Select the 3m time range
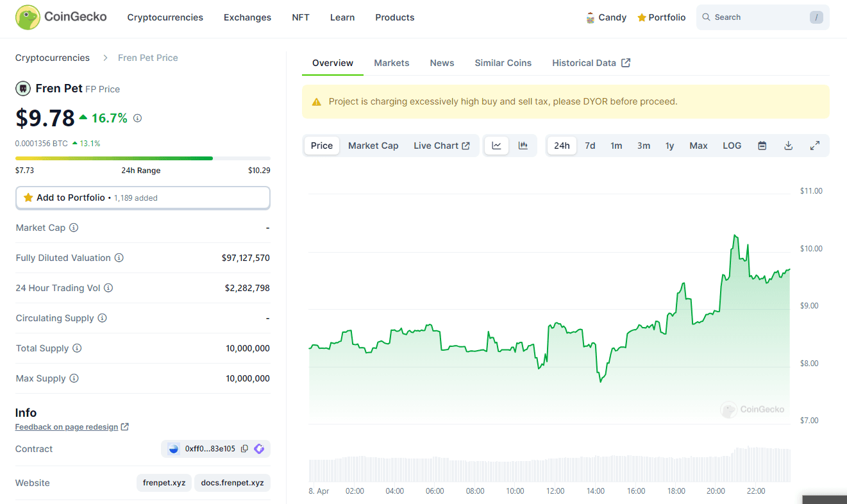847x504 pixels. [644, 146]
